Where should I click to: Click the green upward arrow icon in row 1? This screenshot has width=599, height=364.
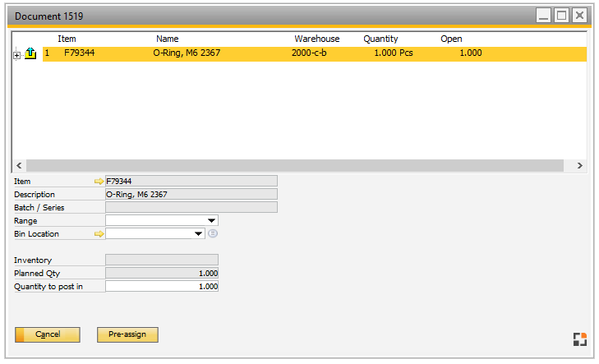coord(30,53)
